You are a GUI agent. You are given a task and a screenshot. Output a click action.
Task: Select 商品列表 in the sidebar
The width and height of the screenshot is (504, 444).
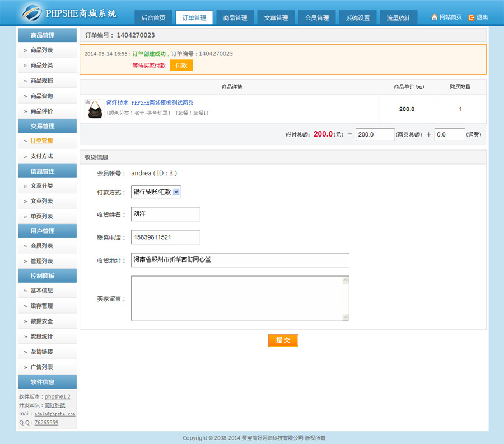click(x=41, y=50)
